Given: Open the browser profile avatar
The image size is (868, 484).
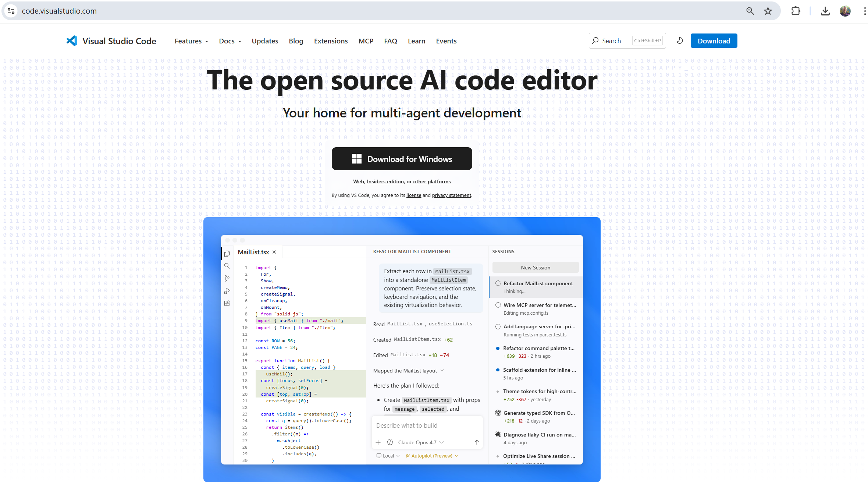Looking at the screenshot, I should 845,11.
